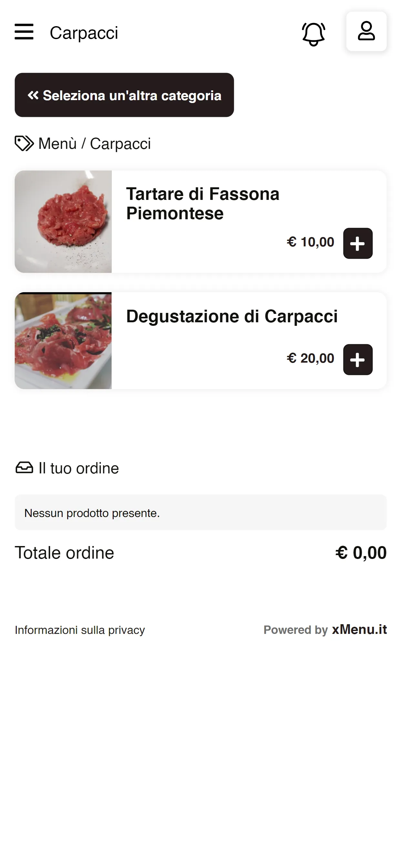
Task: Select another category button
Action: (x=124, y=95)
